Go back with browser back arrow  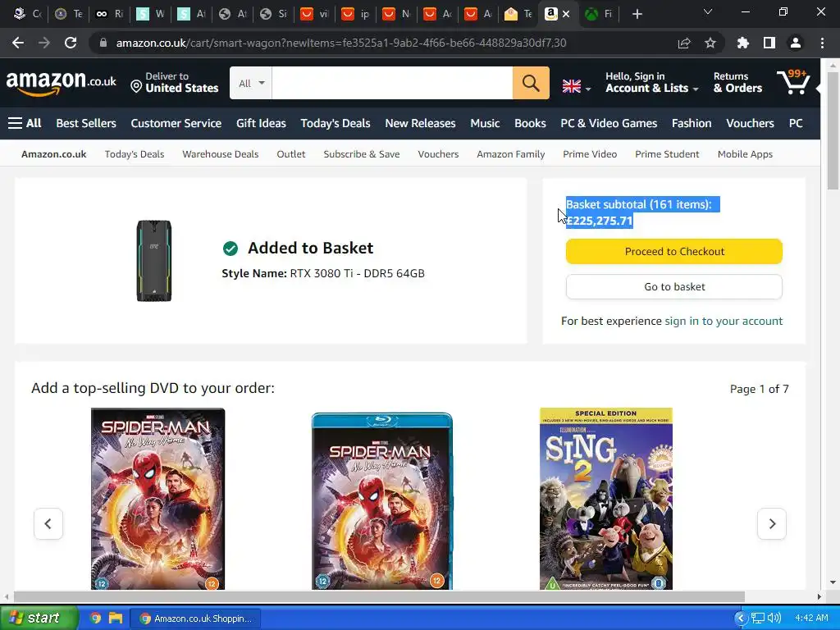pyautogui.click(x=18, y=43)
